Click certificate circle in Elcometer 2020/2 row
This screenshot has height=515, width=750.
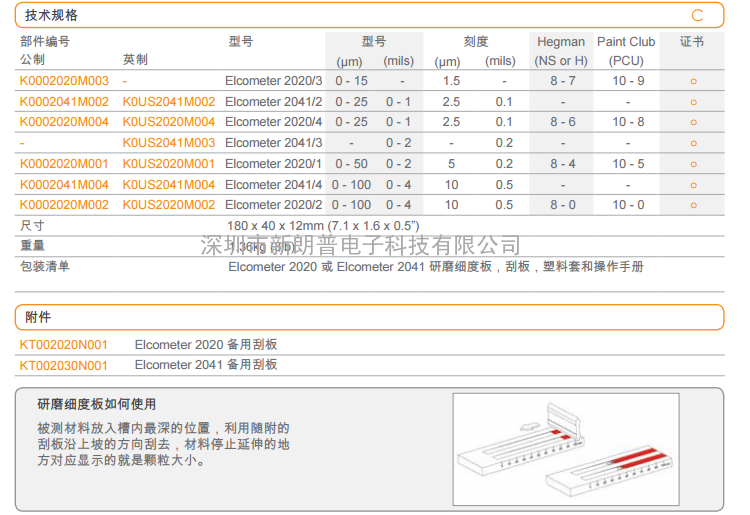pyautogui.click(x=693, y=206)
